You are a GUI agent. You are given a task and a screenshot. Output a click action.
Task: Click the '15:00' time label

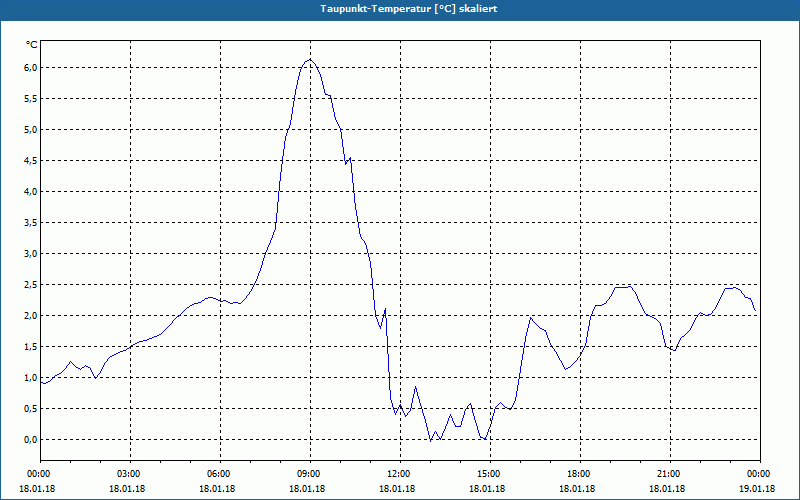tap(487, 474)
